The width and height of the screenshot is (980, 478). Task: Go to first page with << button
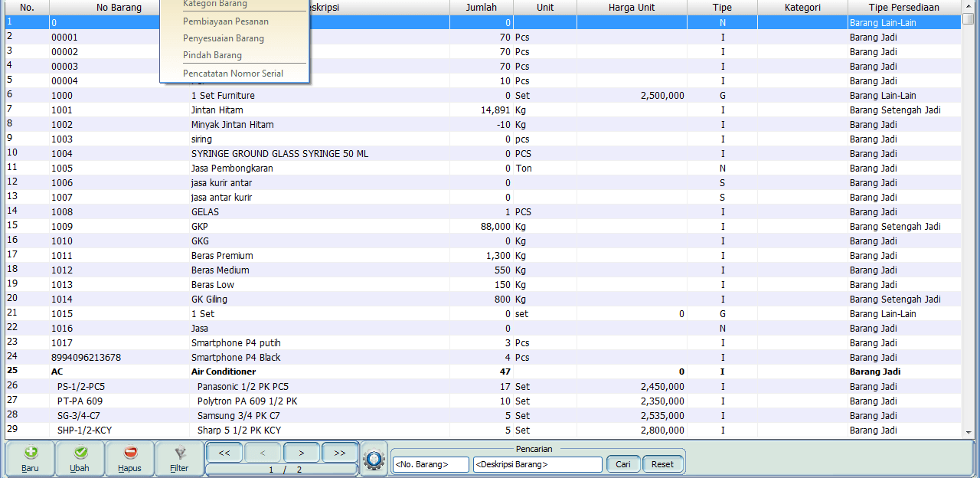click(224, 453)
